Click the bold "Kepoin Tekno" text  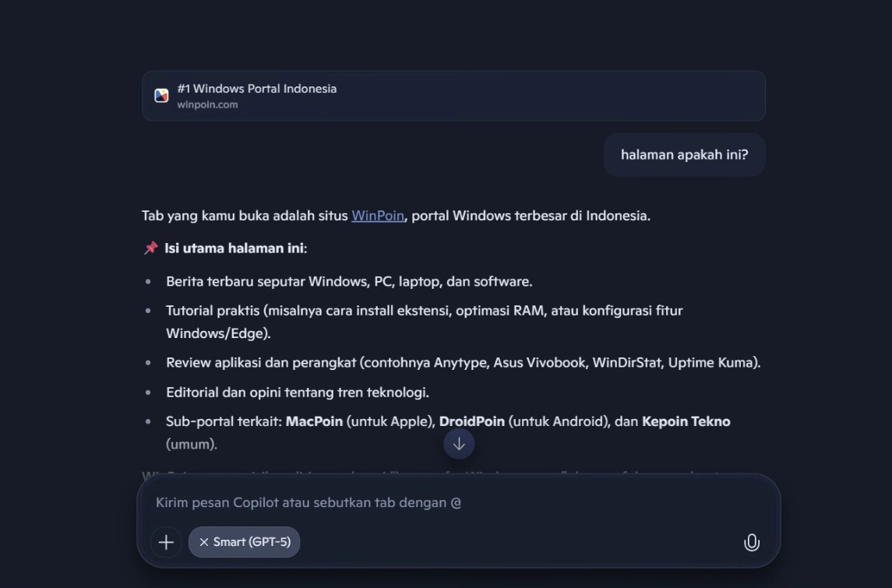click(x=686, y=421)
